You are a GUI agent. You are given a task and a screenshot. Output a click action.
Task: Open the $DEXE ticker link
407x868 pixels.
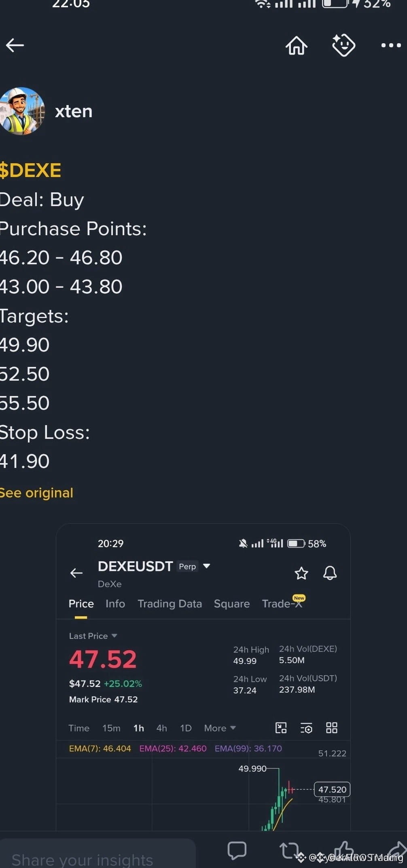[30, 170]
